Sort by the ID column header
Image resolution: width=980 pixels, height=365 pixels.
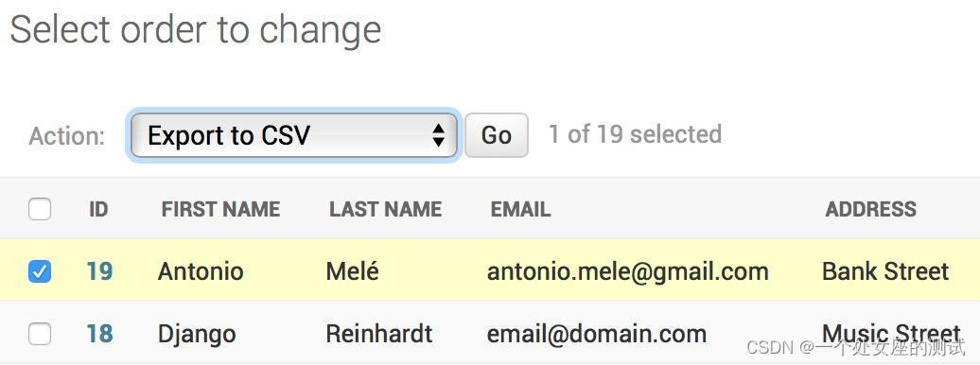[x=98, y=209]
